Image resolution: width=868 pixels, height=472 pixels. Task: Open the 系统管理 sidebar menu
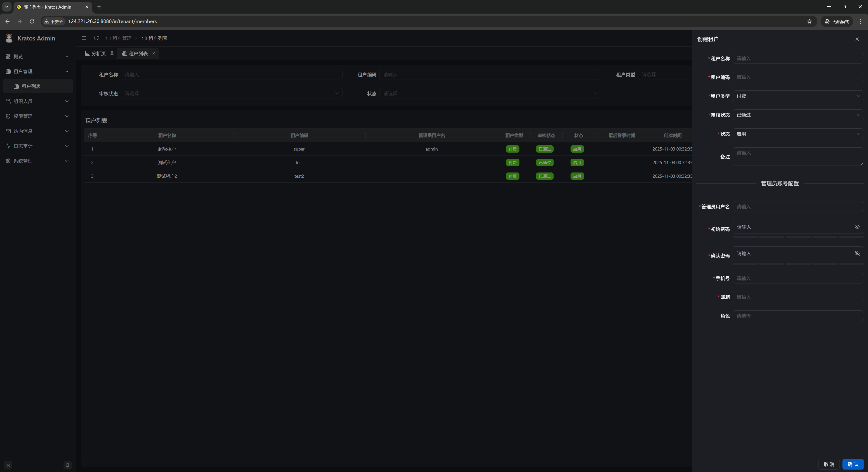(x=37, y=161)
